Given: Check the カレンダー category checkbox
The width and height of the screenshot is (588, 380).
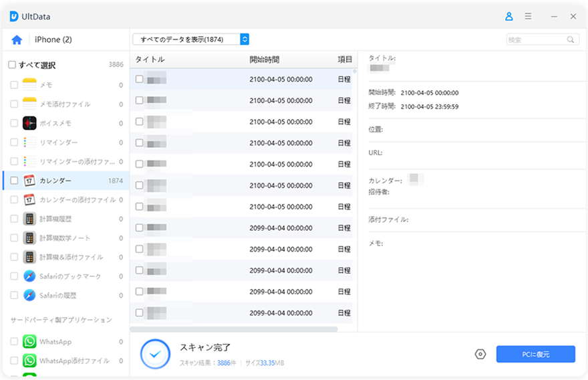Looking at the screenshot, I should click(14, 181).
